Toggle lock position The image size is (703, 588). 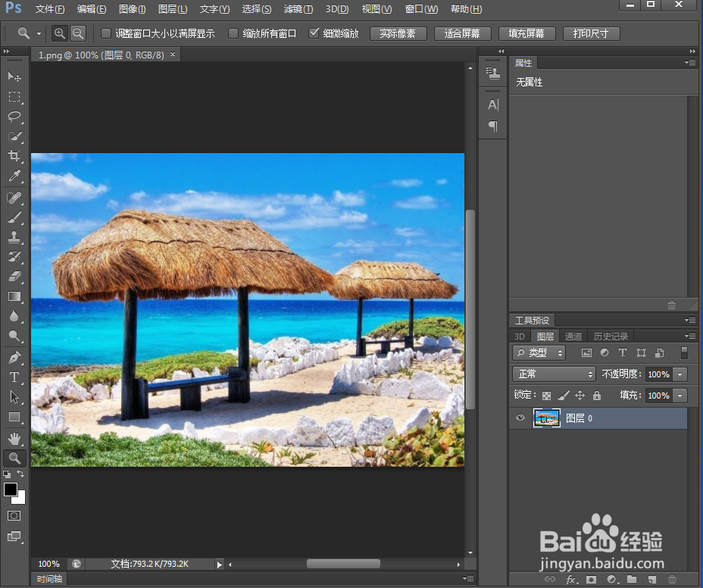point(580,395)
